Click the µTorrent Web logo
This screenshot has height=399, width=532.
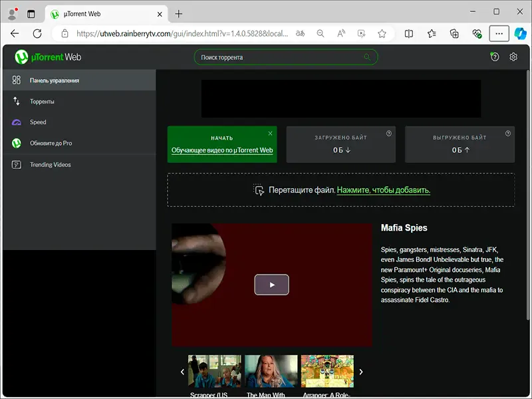tap(48, 57)
